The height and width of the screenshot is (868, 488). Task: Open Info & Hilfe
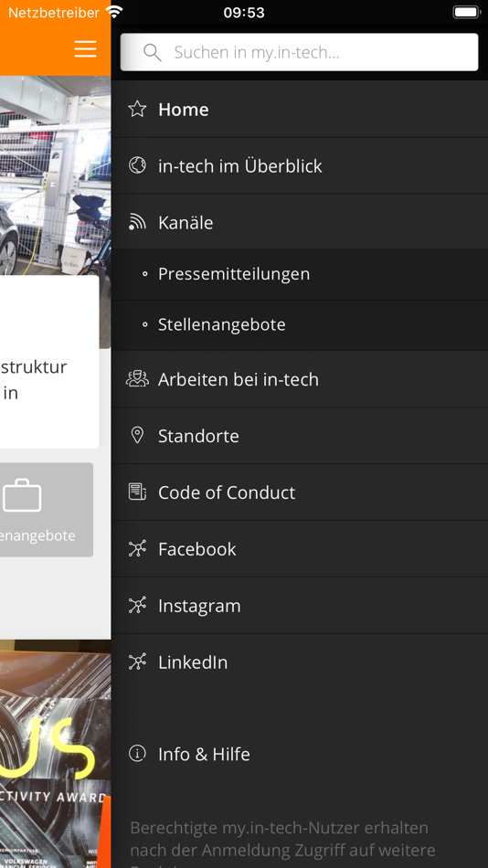coord(300,754)
